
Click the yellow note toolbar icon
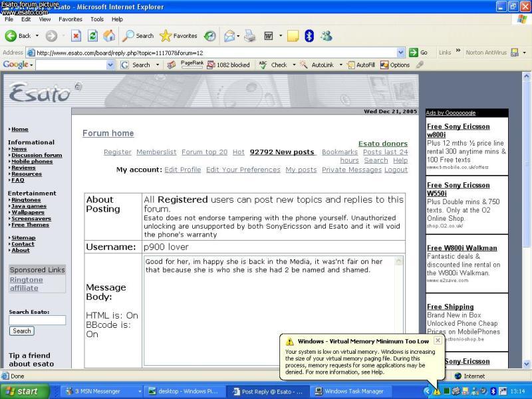[293, 36]
